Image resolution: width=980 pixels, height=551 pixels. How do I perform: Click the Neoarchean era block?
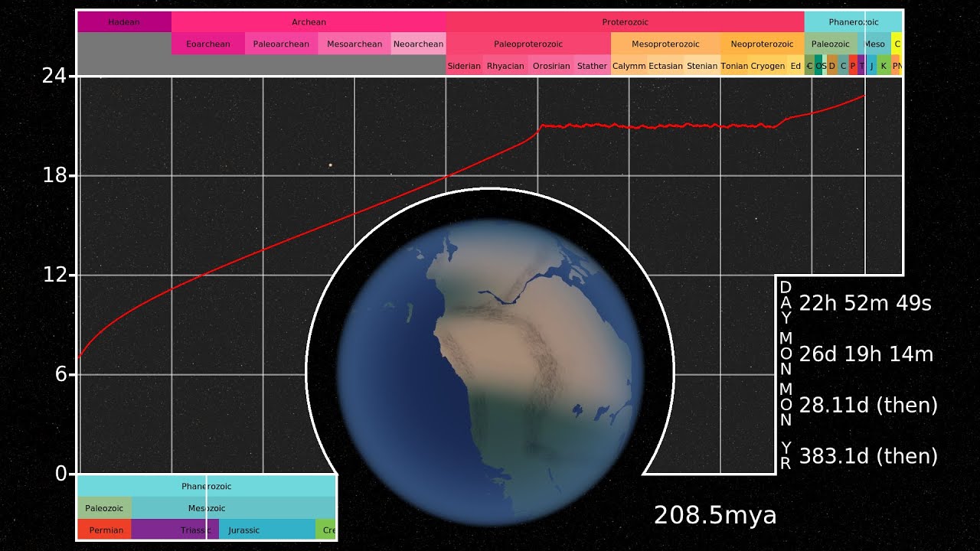point(418,44)
